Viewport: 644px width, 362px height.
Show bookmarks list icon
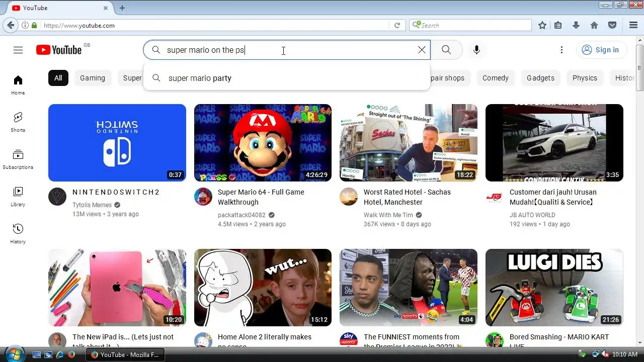point(558,25)
